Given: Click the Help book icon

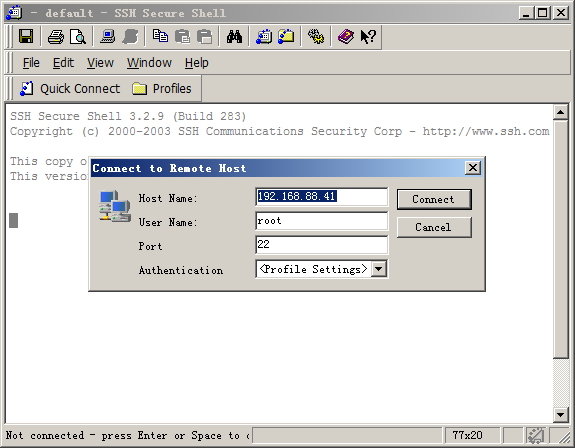Looking at the screenshot, I should click(x=345, y=37).
